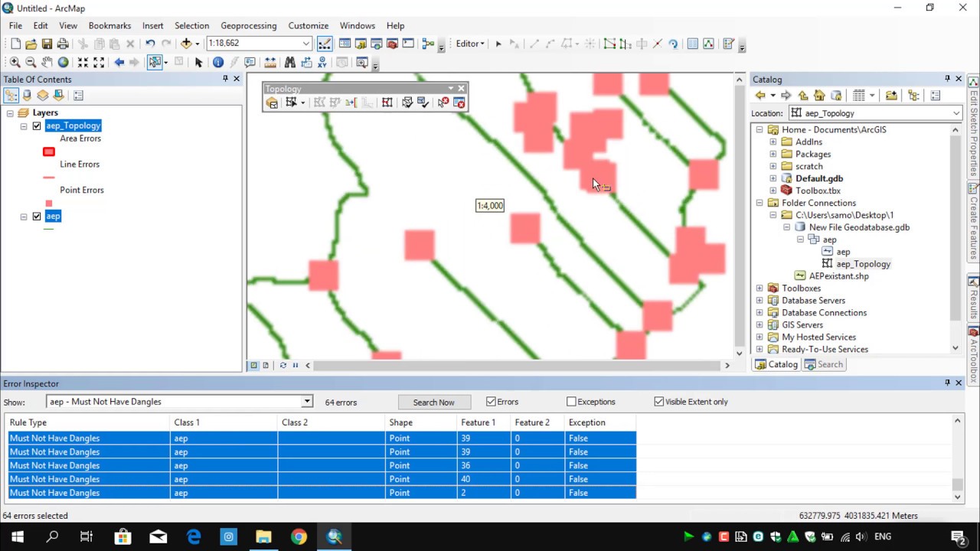Open Chrome from the taskbar

[x=299, y=536]
